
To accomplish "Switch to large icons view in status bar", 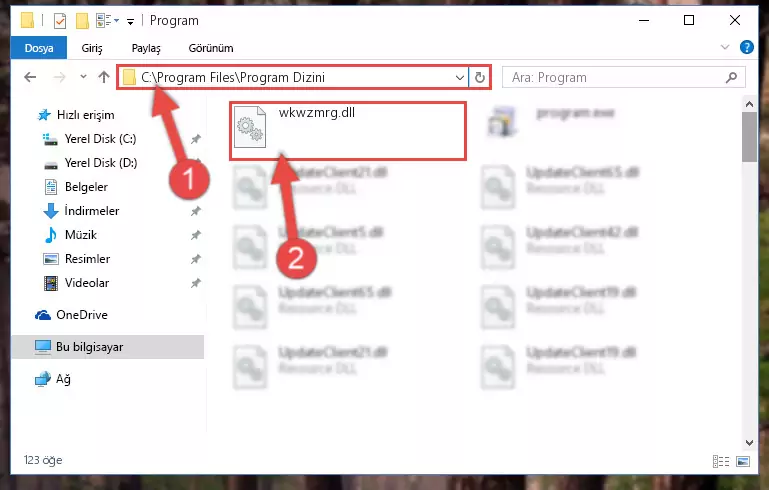I will point(743,461).
